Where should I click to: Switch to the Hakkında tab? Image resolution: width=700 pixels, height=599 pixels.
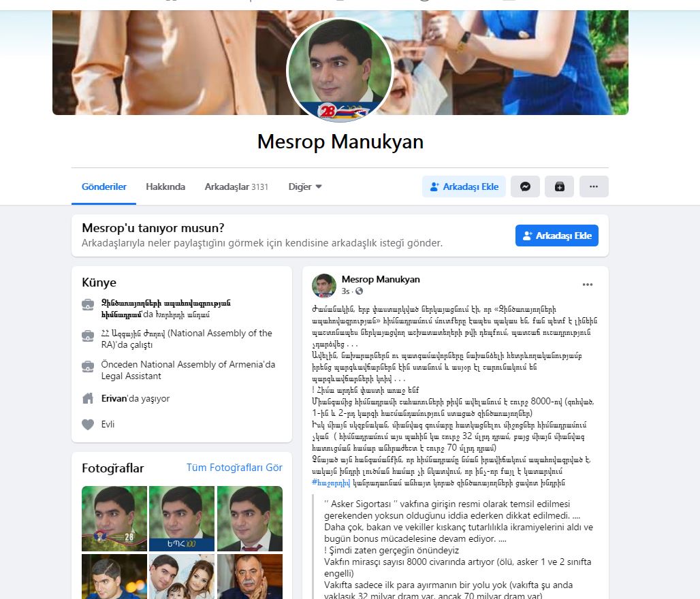tap(165, 187)
